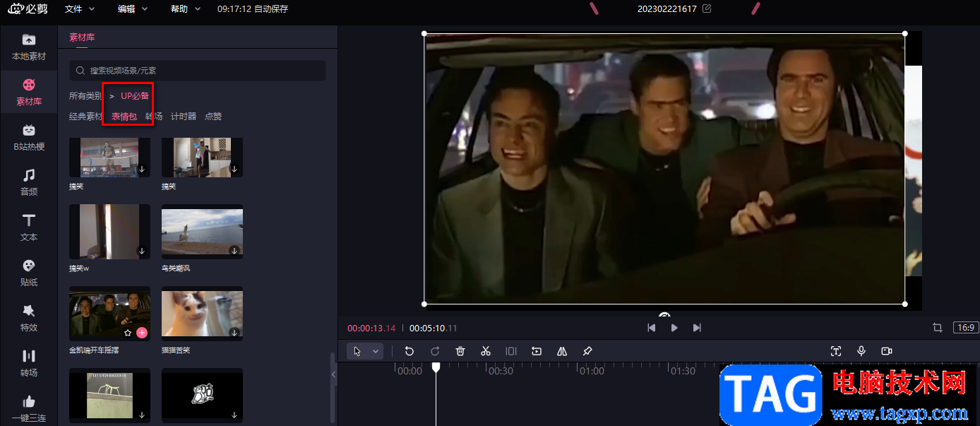Click the current time 00:00:13.14
Viewport: 980px width, 426px height.
371,328
